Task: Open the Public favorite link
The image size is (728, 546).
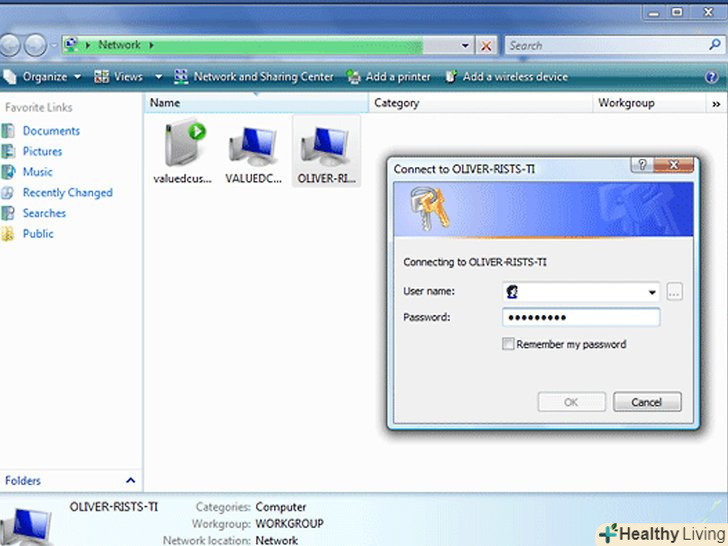Action: tap(38, 234)
